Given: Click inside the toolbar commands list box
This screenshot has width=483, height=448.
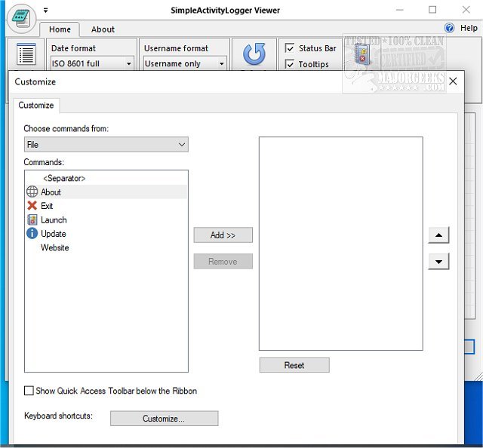Looking at the screenshot, I should pos(340,244).
